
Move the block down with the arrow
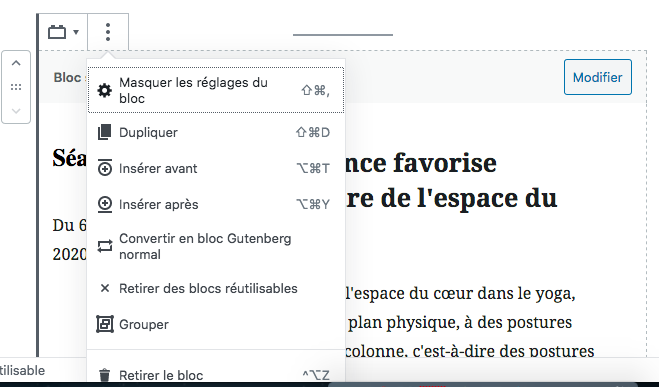pyautogui.click(x=16, y=111)
